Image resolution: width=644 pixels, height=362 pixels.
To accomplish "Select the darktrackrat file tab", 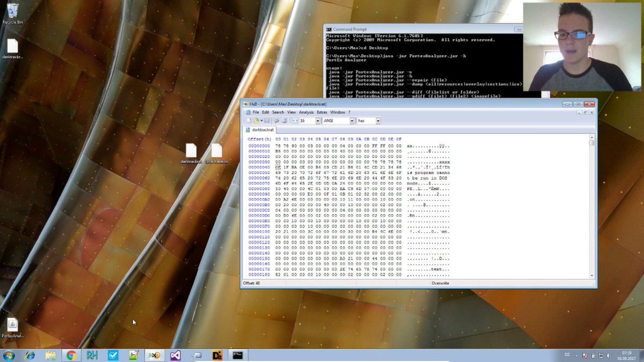I will [260, 129].
